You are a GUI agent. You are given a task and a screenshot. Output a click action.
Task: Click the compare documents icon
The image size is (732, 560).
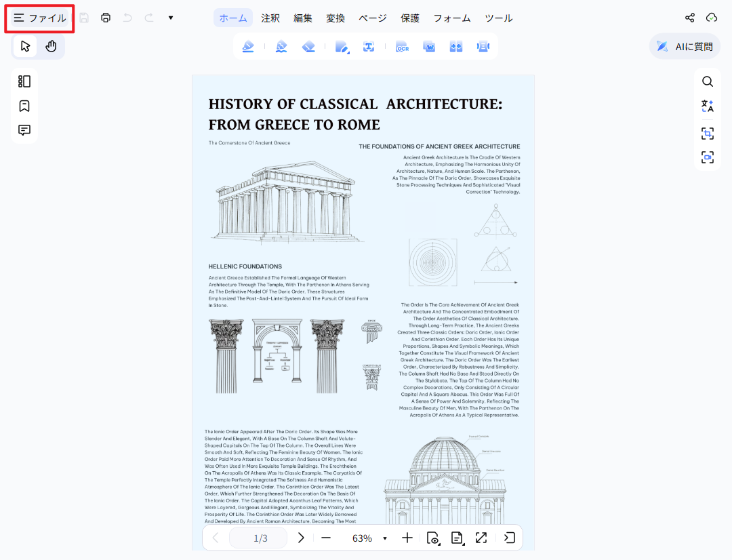[456, 46]
